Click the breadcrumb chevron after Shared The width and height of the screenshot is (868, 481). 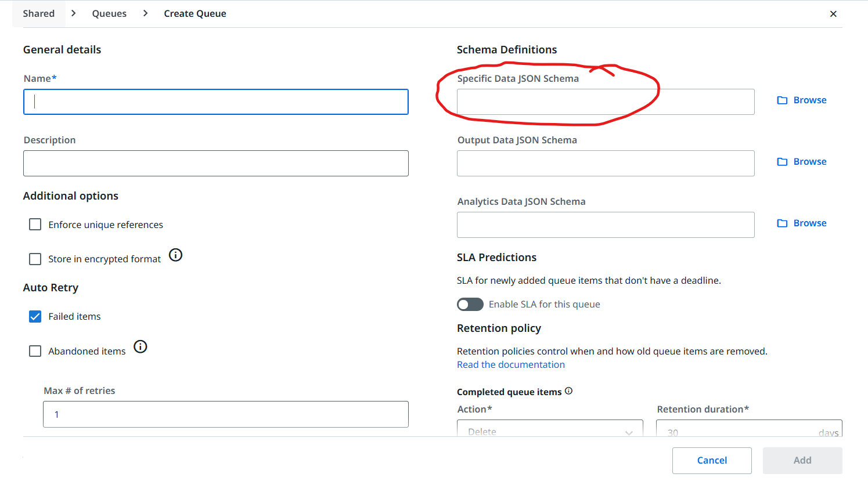click(x=73, y=13)
